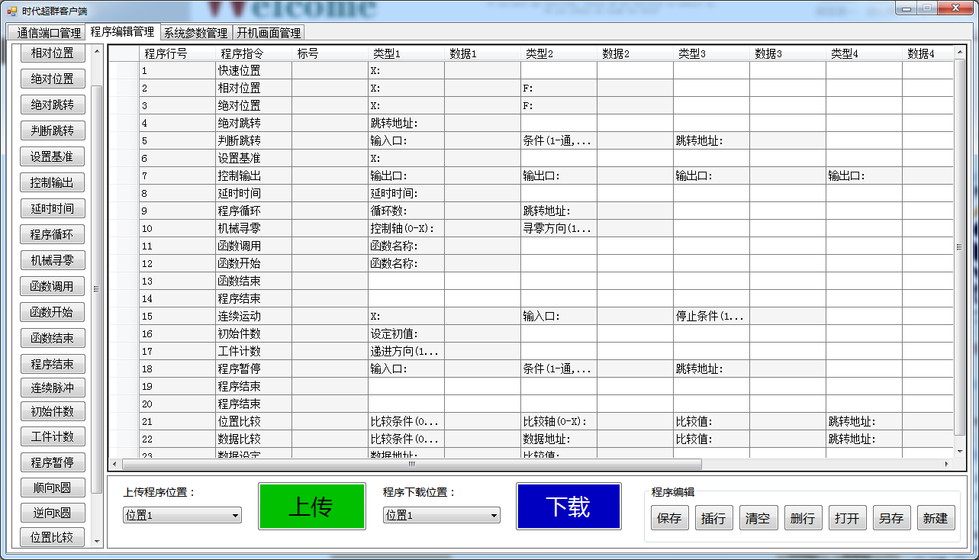
Task: Open a program file via 打开
Action: tap(846, 518)
